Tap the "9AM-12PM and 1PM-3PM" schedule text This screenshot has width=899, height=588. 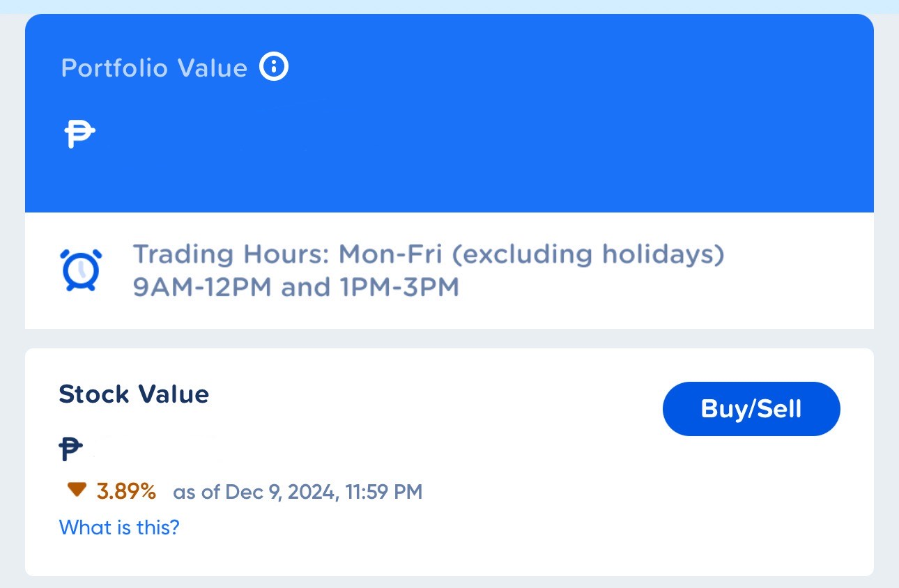pos(296,287)
